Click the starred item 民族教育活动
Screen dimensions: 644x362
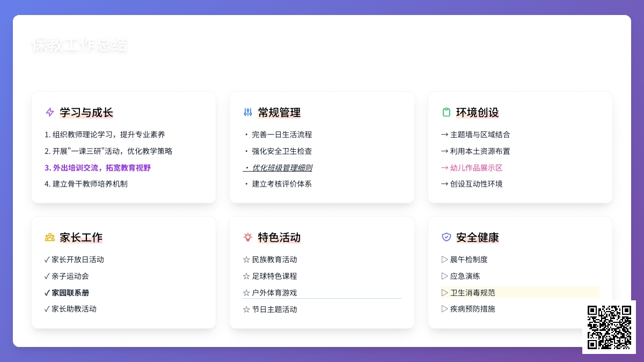pos(270,260)
